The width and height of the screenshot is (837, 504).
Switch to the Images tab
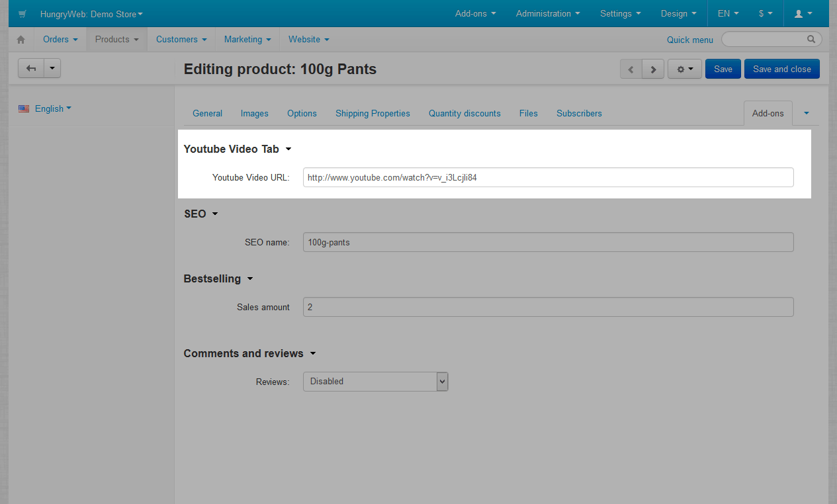click(x=255, y=113)
